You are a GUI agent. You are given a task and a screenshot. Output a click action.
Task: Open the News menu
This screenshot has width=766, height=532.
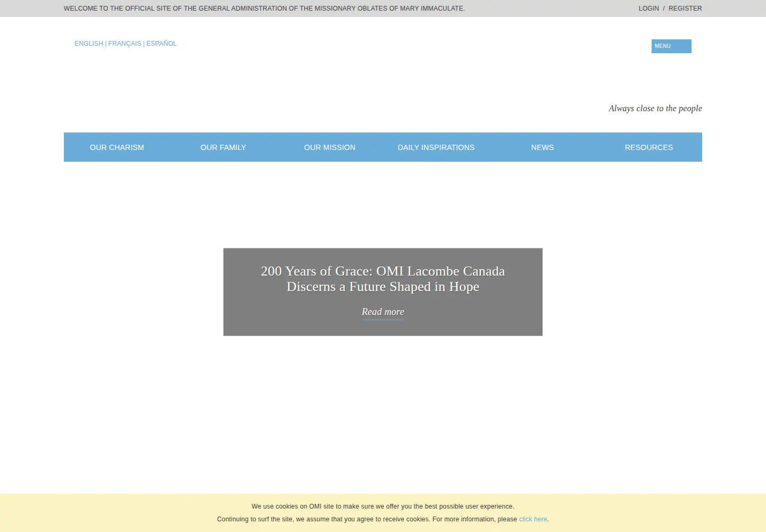point(543,147)
